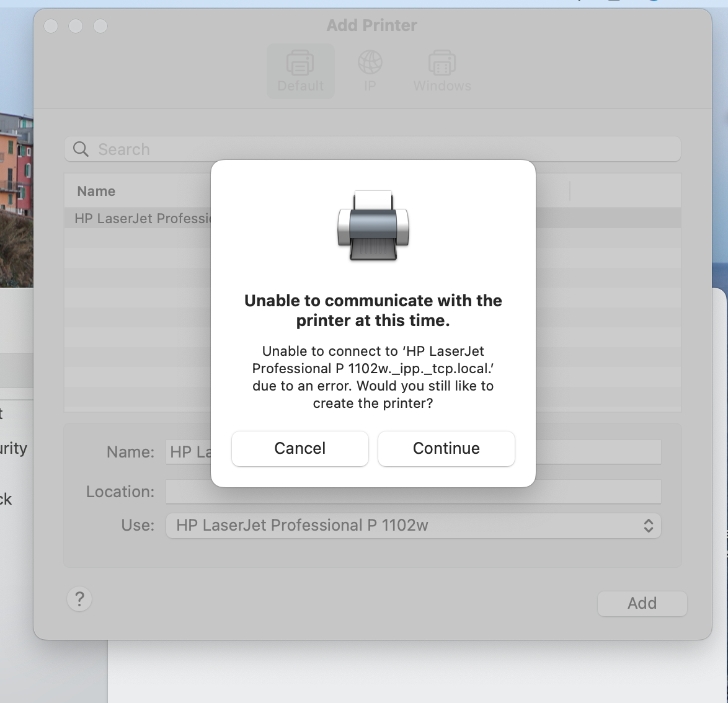Click the close window button of Add Printer

tap(51, 26)
